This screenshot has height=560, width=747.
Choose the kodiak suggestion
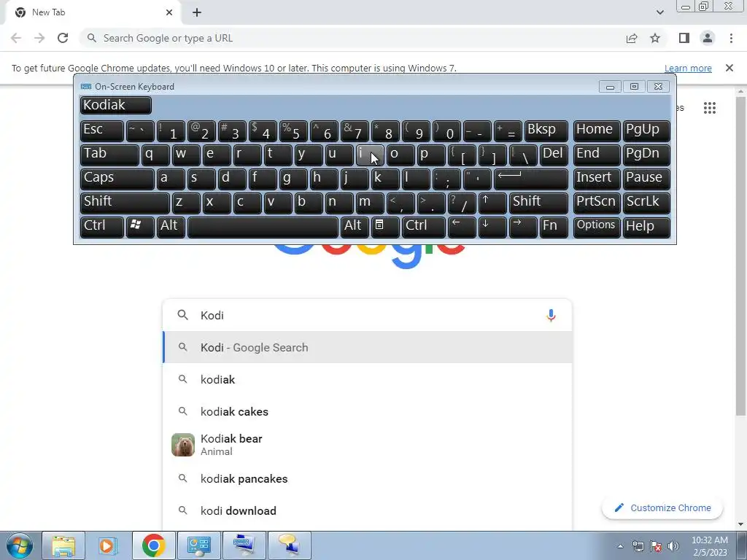click(367, 379)
